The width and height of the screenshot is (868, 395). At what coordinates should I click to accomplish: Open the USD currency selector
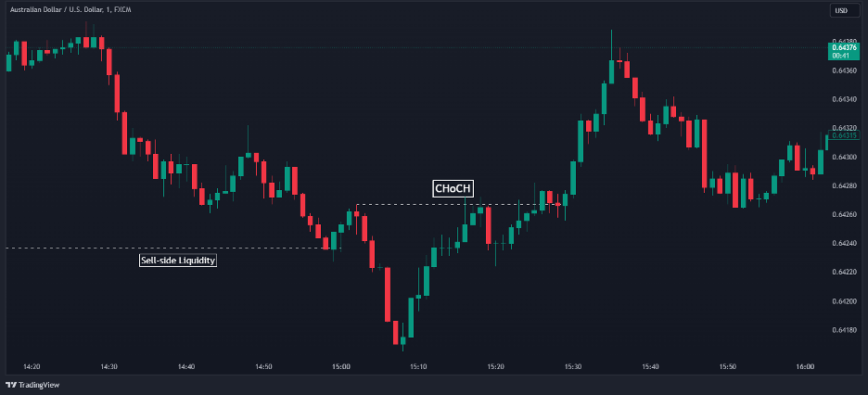click(x=842, y=11)
